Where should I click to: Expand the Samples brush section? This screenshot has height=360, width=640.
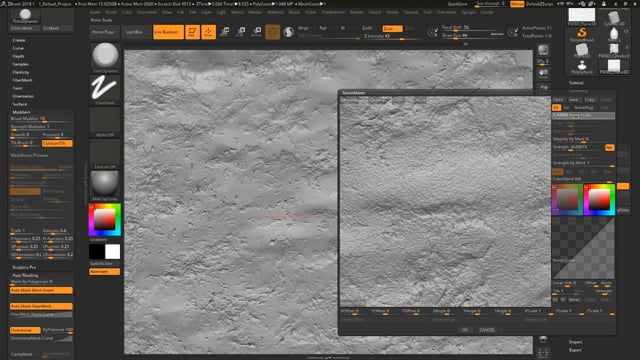point(20,64)
